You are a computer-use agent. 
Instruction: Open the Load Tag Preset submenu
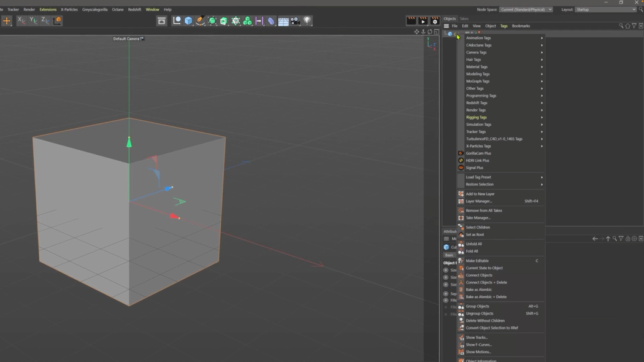tap(485, 177)
